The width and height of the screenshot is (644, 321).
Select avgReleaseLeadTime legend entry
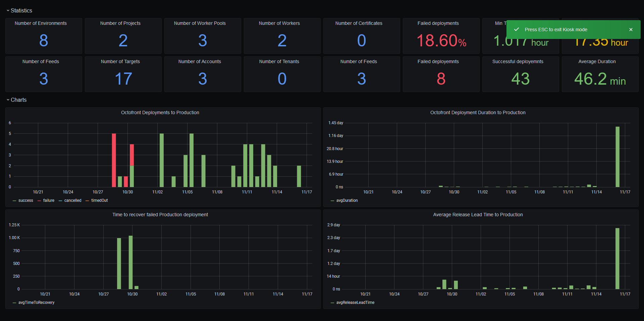pos(355,303)
